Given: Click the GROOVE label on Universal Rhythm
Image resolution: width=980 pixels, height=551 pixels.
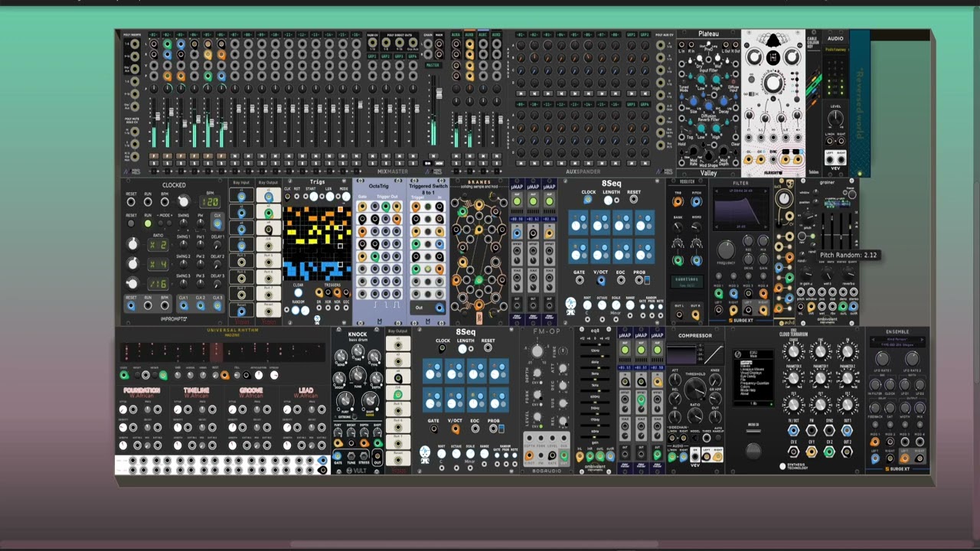Looking at the screenshot, I should pos(250,390).
